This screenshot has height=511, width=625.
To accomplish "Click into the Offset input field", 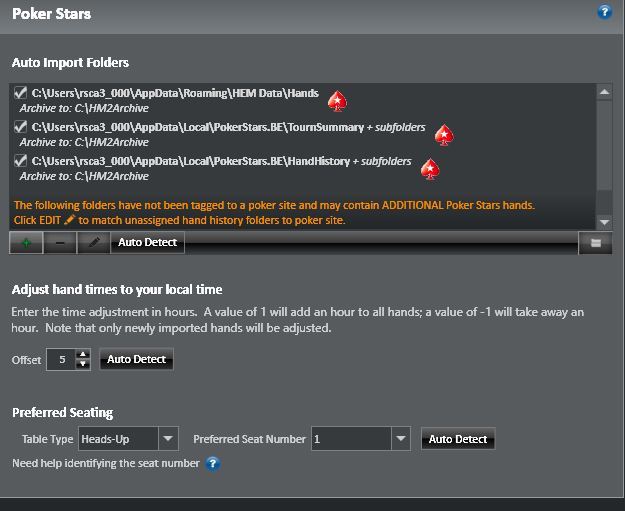I will coord(61,359).
